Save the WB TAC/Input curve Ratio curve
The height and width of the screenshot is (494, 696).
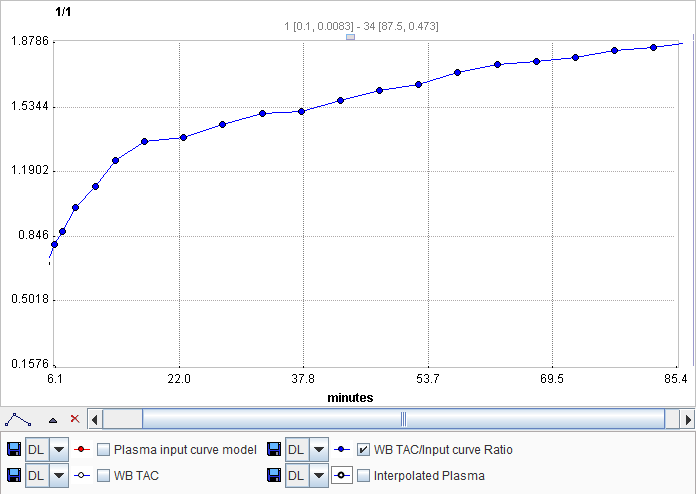tap(274, 450)
